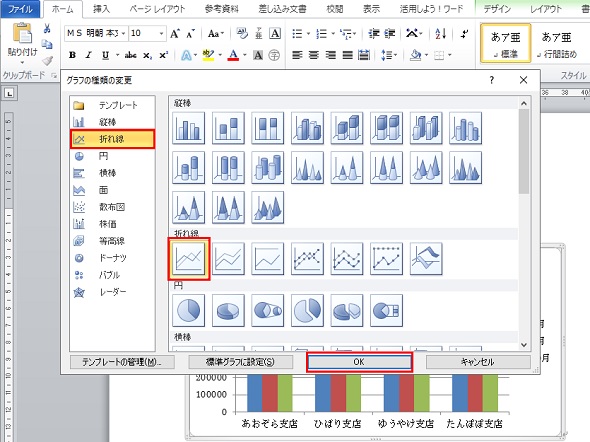590x442 pixels.
Task: Choose 等高線 chart category
Action: tap(112, 241)
